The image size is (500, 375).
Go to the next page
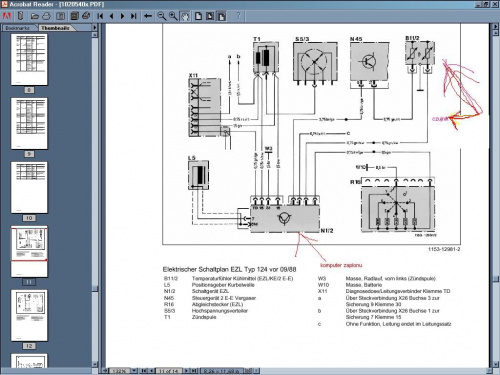[x=122, y=16]
